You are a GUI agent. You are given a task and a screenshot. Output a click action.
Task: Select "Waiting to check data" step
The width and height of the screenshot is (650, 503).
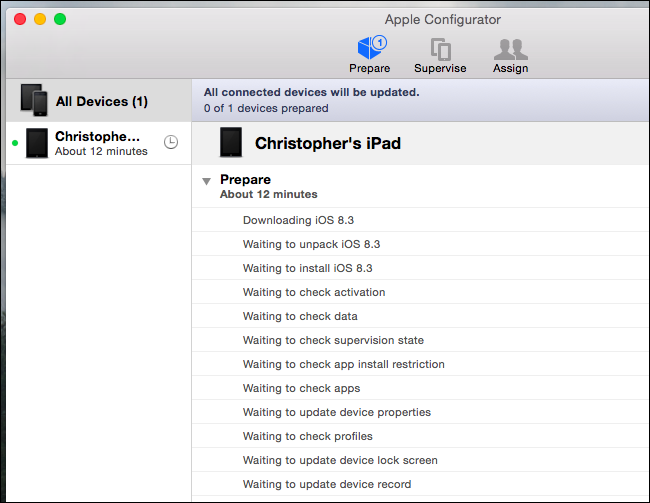421,316
